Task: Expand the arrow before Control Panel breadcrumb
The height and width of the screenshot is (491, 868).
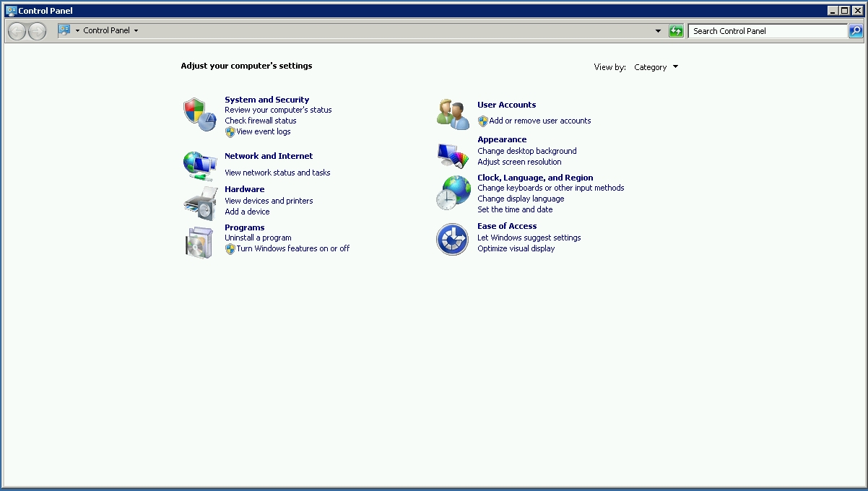Action: point(77,31)
